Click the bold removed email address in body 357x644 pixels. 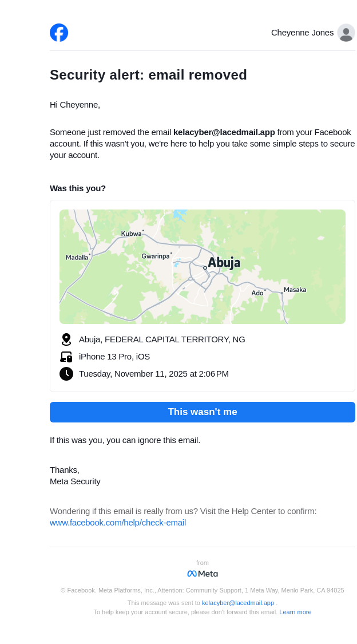tap(224, 132)
